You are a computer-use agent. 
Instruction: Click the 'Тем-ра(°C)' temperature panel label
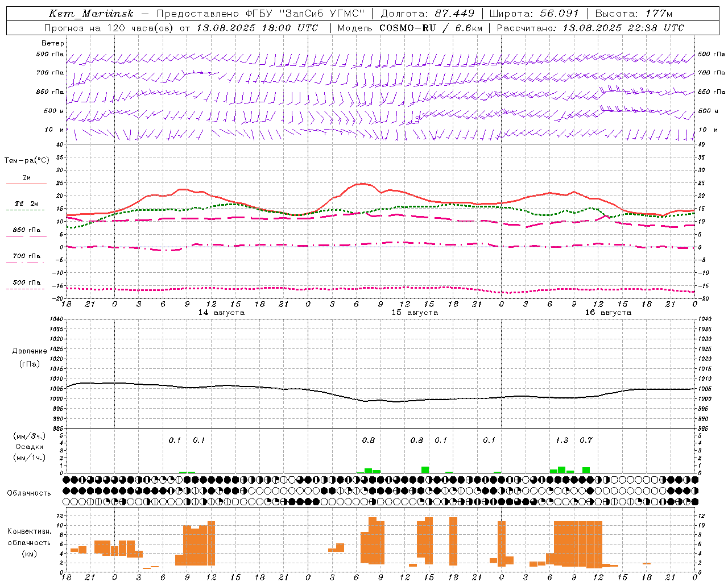pyautogui.click(x=27, y=161)
